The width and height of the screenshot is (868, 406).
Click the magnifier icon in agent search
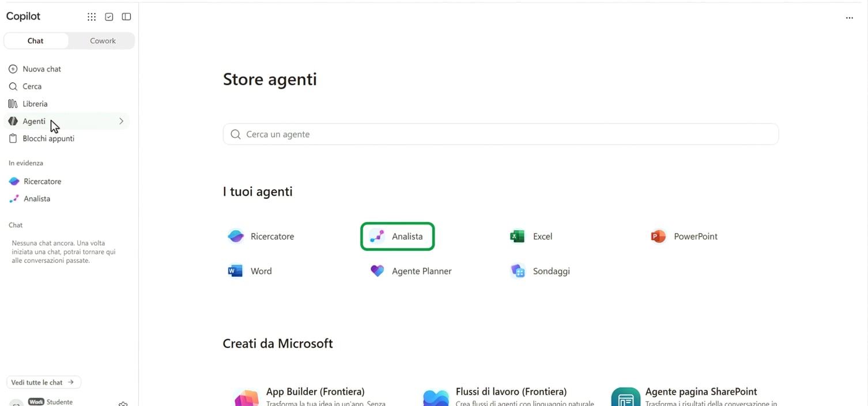tap(235, 134)
